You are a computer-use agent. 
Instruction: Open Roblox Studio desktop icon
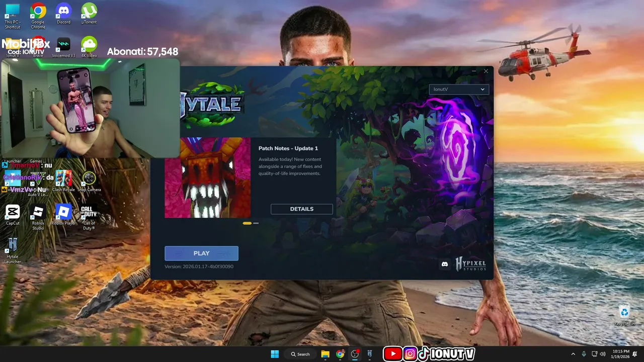(38, 218)
